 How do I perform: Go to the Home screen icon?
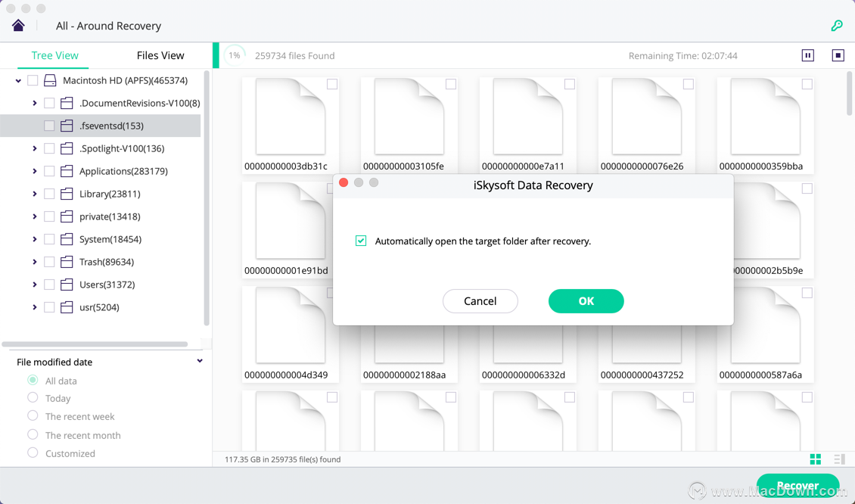(x=19, y=26)
